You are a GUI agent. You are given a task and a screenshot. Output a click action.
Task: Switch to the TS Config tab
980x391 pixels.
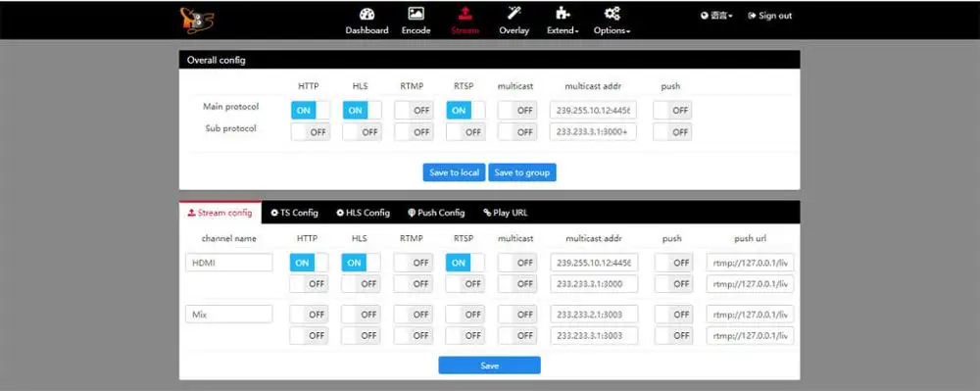[x=294, y=213]
